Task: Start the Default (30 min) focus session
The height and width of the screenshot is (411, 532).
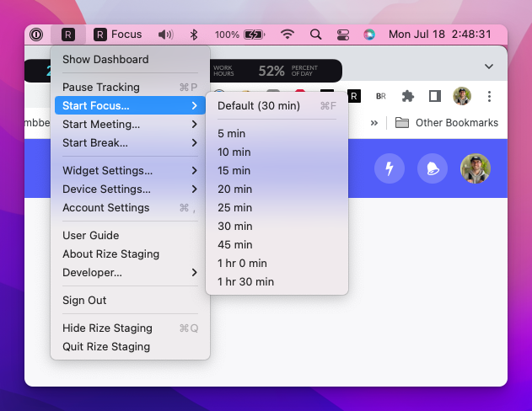Action: click(x=277, y=106)
